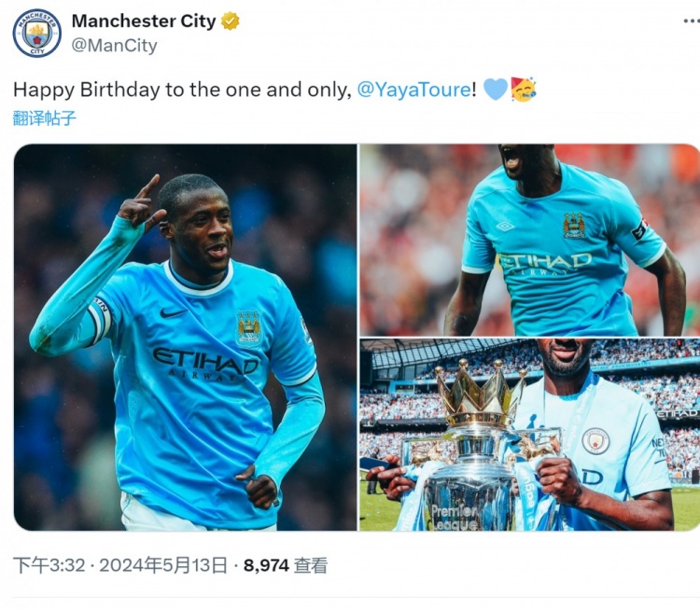Open the @YayaToure mention link

point(413,90)
